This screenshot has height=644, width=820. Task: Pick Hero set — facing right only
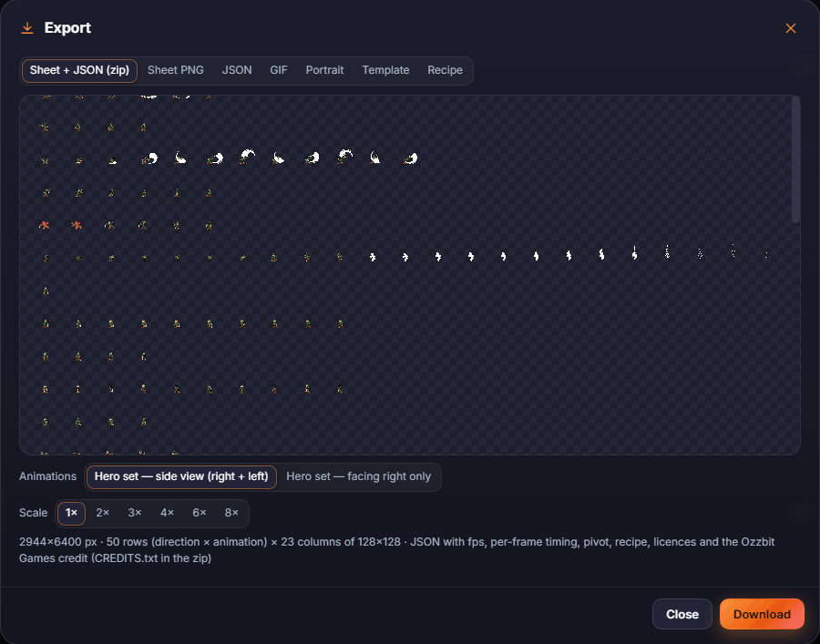point(359,476)
